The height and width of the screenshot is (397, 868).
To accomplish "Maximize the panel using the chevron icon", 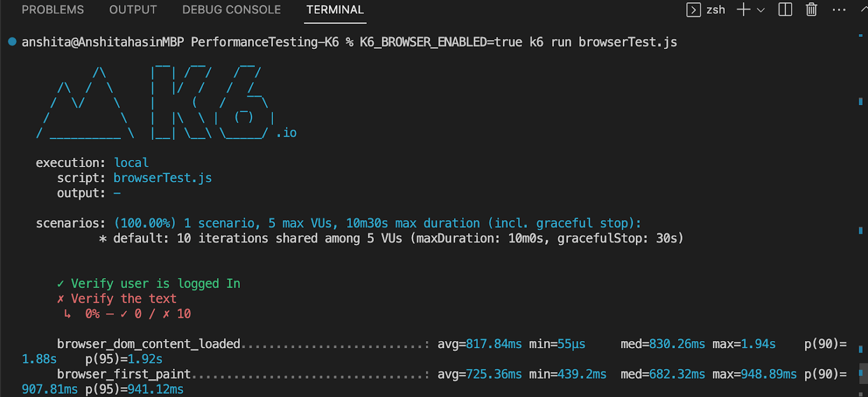I will 864,8.
